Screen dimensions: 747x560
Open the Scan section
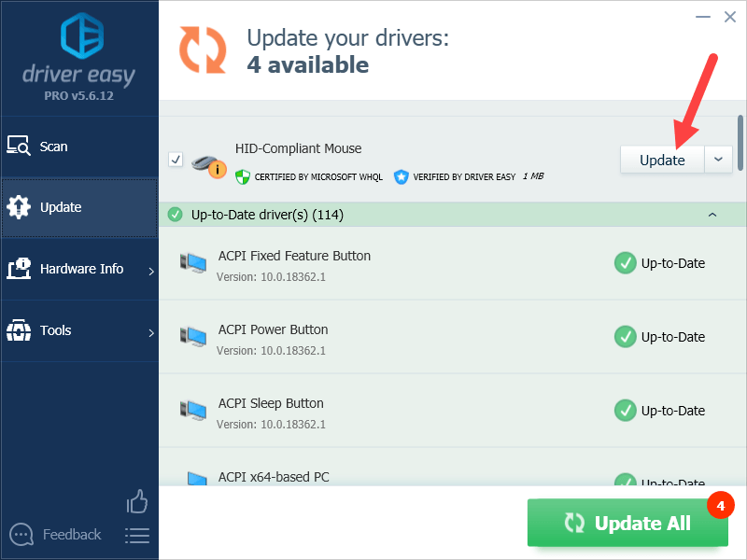click(79, 147)
